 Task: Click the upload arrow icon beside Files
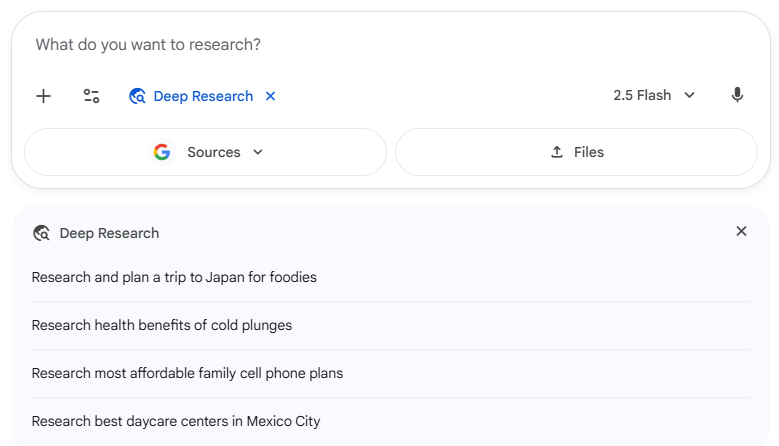557,152
